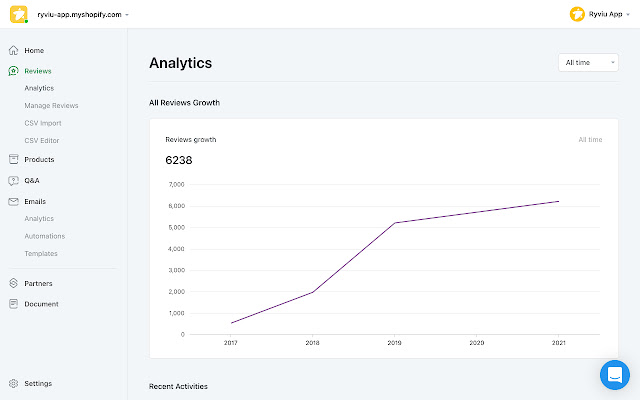Open the live chat bubble widget
Viewport: 640px width, 400px height.
(x=614, y=375)
